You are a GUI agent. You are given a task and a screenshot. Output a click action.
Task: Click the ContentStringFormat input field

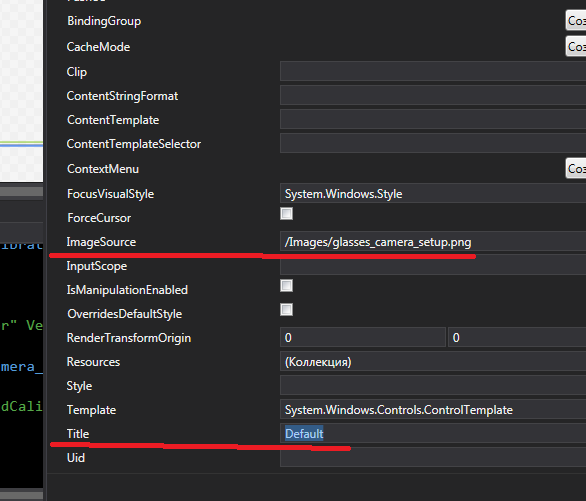coord(433,96)
